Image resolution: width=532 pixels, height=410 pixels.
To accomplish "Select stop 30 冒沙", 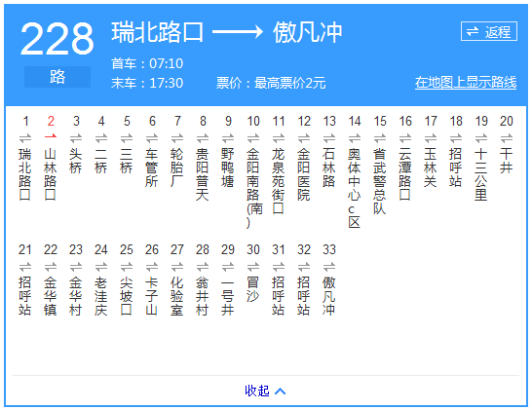I will pyautogui.click(x=253, y=289).
